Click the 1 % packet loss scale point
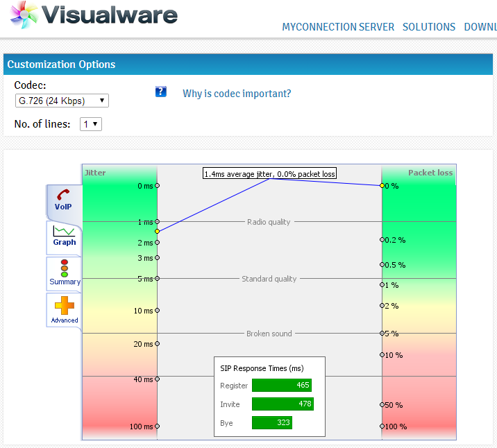The image size is (497, 448). (382, 284)
